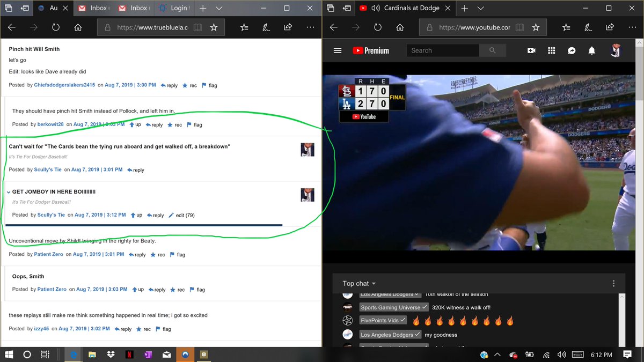The width and height of the screenshot is (644, 362).
Task: Open a new tab in YouTube window
Action: [x=465, y=8]
